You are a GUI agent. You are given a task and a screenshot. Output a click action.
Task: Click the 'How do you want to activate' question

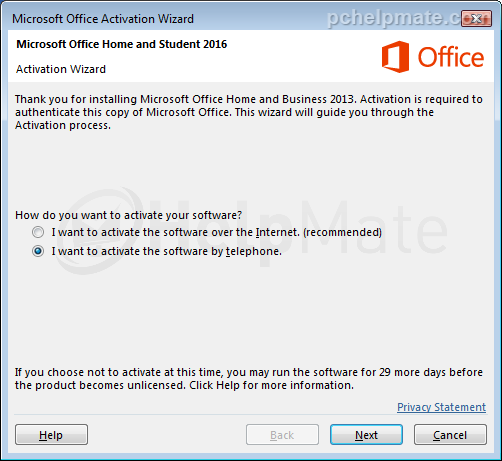pyautogui.click(x=129, y=215)
